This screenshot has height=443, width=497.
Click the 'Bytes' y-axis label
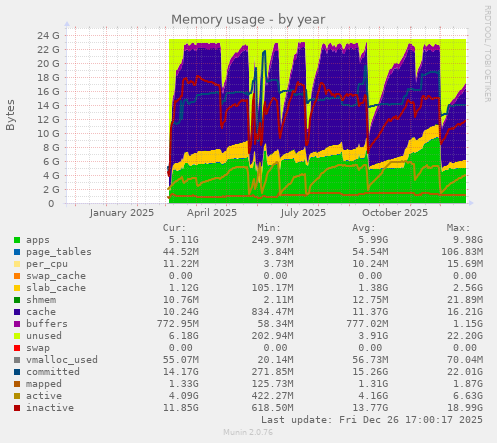coord(10,115)
